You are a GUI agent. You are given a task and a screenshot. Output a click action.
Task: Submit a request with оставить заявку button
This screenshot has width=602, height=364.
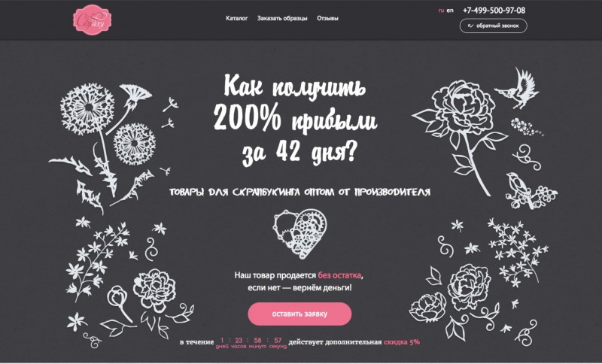point(299,314)
